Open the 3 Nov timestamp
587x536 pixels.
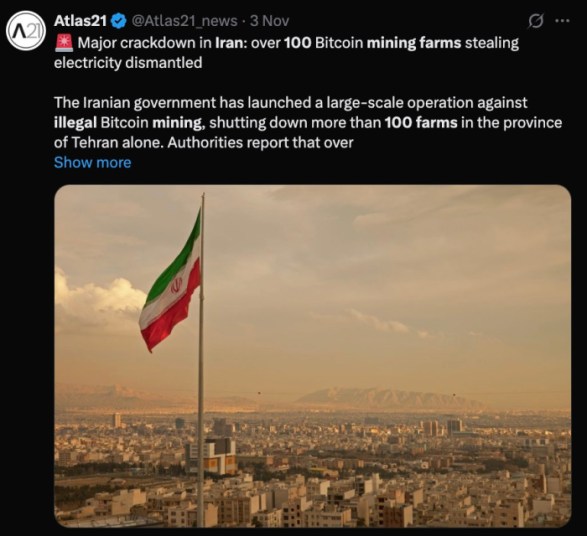click(270, 21)
